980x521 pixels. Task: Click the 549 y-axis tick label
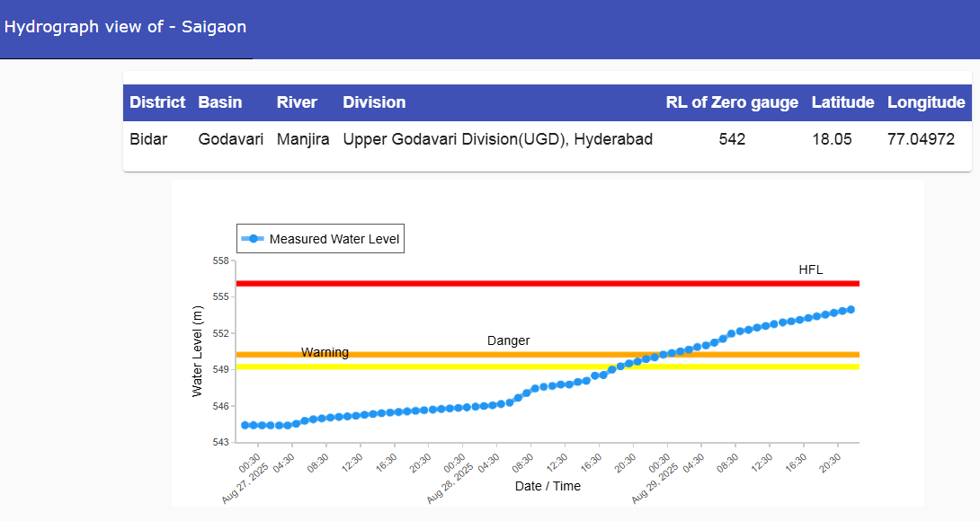pyautogui.click(x=220, y=370)
